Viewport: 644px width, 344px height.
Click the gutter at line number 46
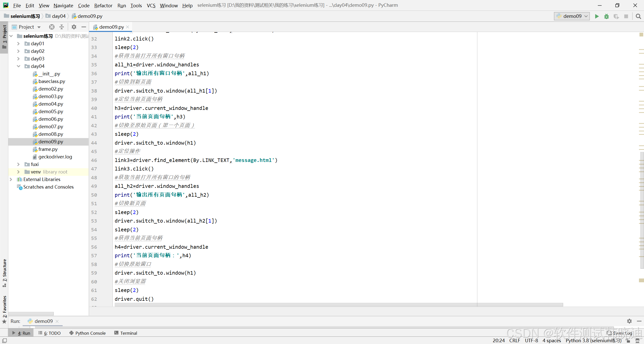pos(94,160)
